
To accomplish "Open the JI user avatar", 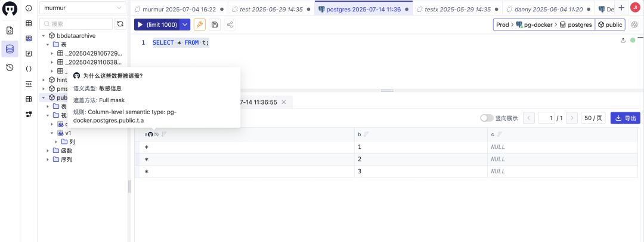I will click(x=635, y=8).
